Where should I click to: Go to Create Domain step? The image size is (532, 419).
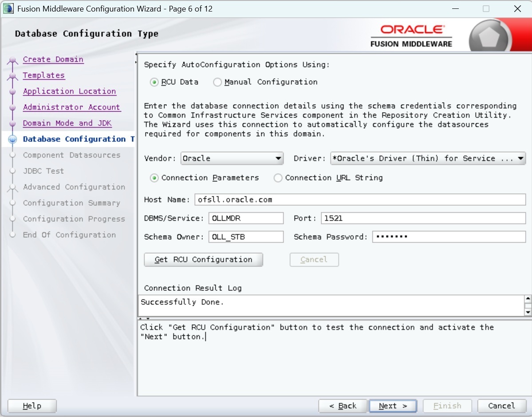click(x=53, y=59)
